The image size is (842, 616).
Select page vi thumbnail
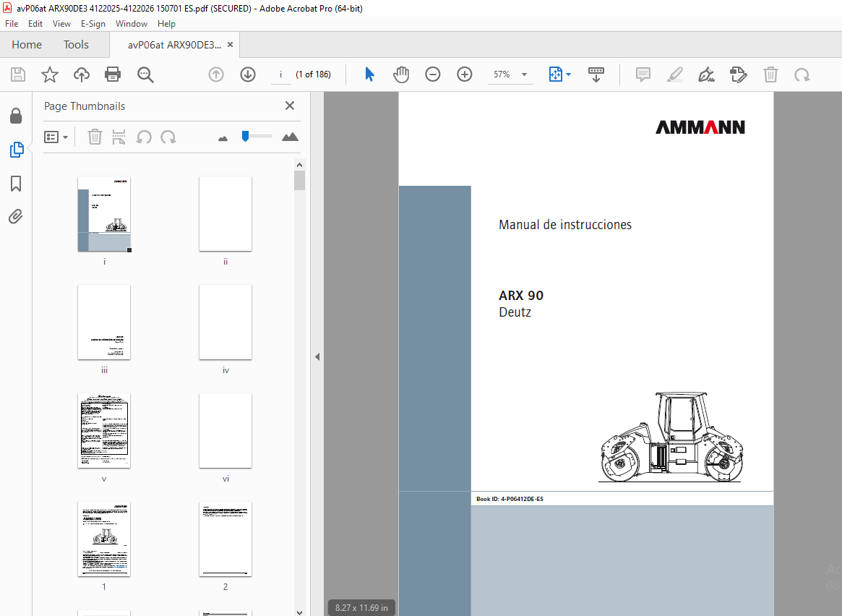[225, 431]
